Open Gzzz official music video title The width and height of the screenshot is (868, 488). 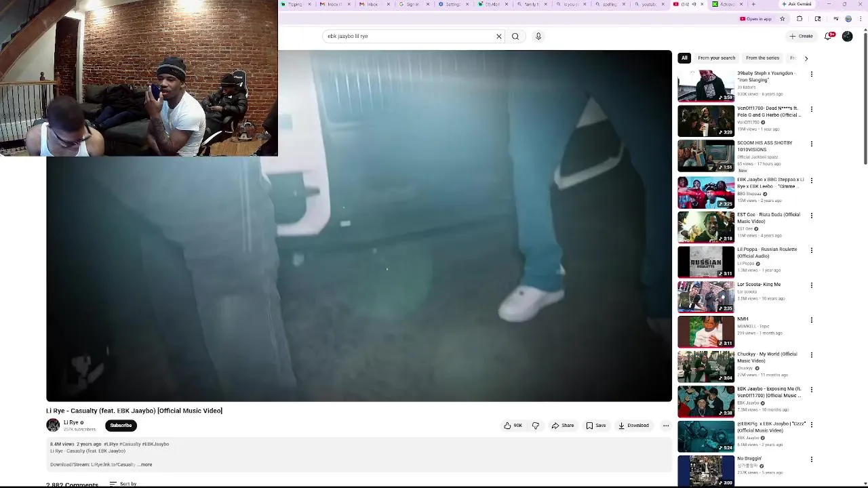(772, 427)
